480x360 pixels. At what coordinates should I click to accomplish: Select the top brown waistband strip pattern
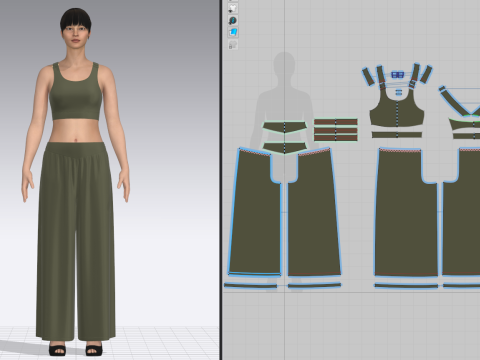(x=336, y=122)
